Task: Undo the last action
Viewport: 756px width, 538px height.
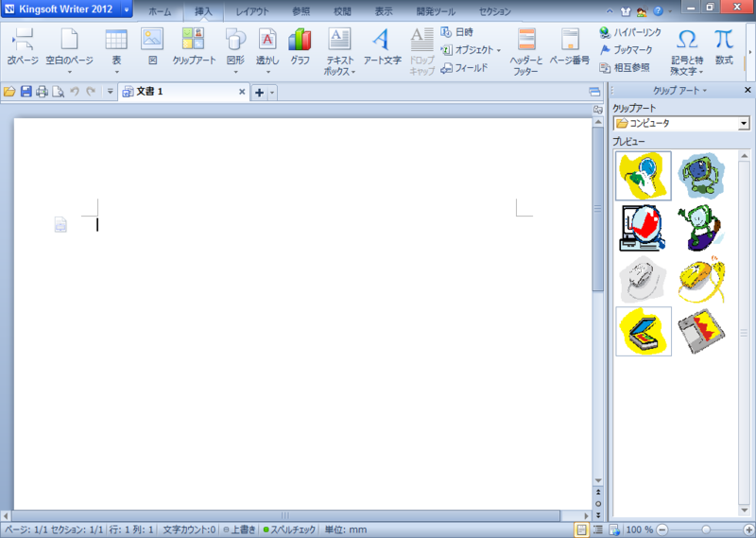Action: click(x=75, y=91)
